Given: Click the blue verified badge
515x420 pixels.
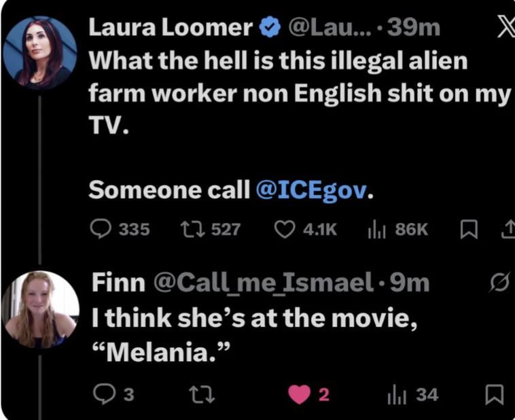Looking at the screenshot, I should 270,27.
